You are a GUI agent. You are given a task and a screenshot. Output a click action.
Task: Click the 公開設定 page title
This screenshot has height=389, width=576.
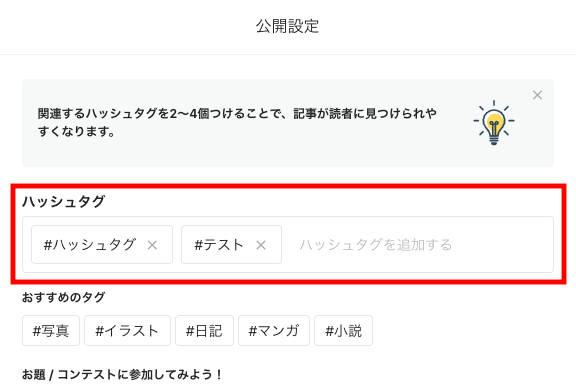point(287,26)
